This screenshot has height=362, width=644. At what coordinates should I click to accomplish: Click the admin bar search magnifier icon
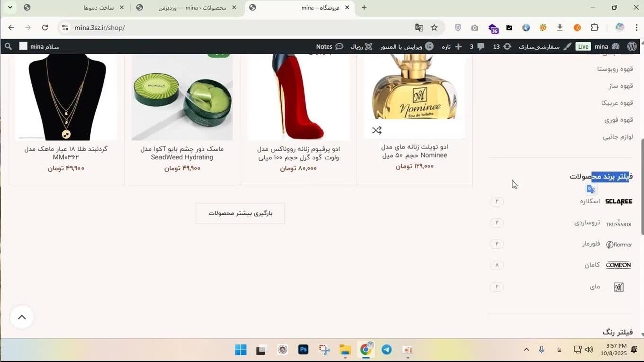click(8, 46)
